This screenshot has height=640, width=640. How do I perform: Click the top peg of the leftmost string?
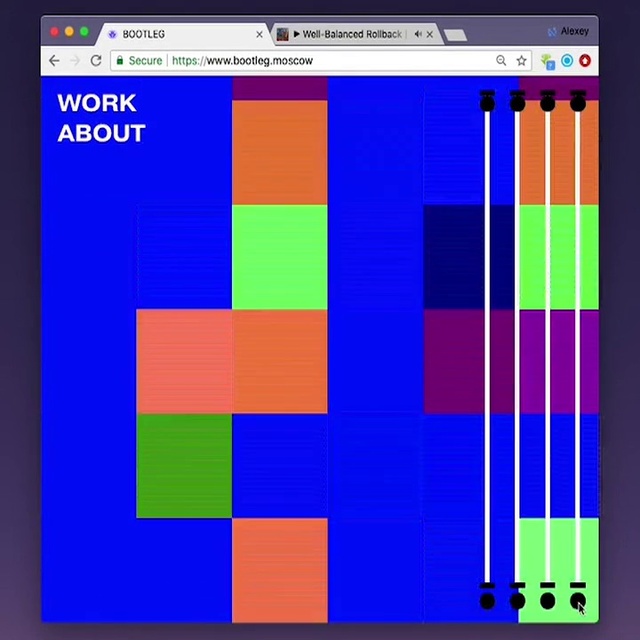click(x=487, y=102)
